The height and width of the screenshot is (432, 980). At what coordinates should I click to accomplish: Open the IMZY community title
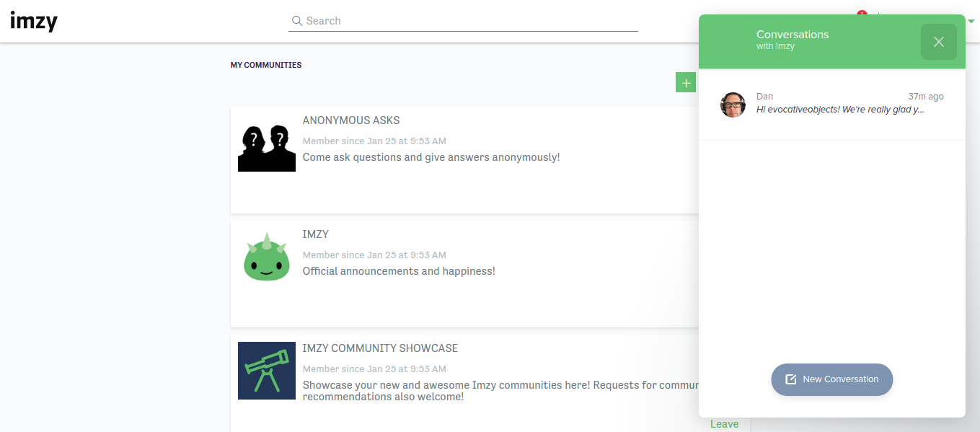click(316, 234)
